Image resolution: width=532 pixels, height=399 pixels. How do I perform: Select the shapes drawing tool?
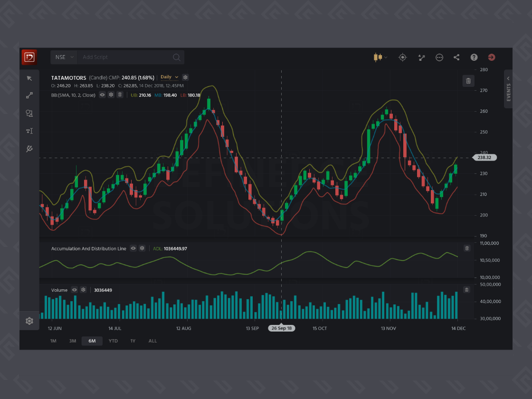(x=29, y=114)
